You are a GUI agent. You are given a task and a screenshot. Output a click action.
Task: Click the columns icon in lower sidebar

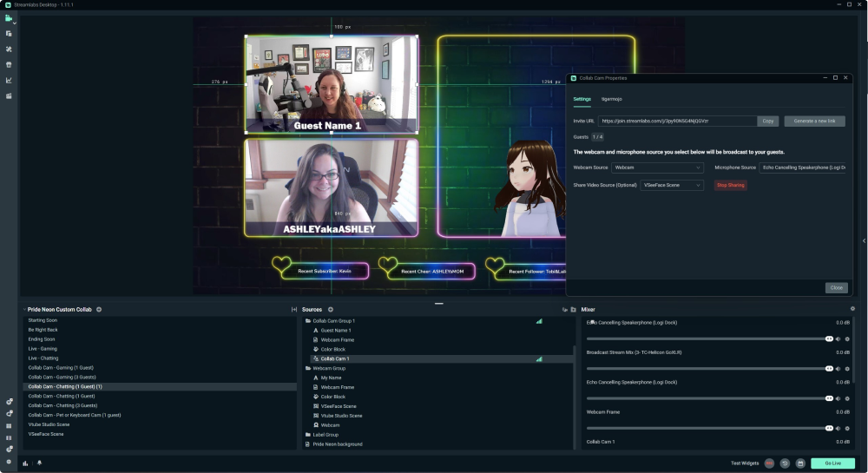(9, 437)
